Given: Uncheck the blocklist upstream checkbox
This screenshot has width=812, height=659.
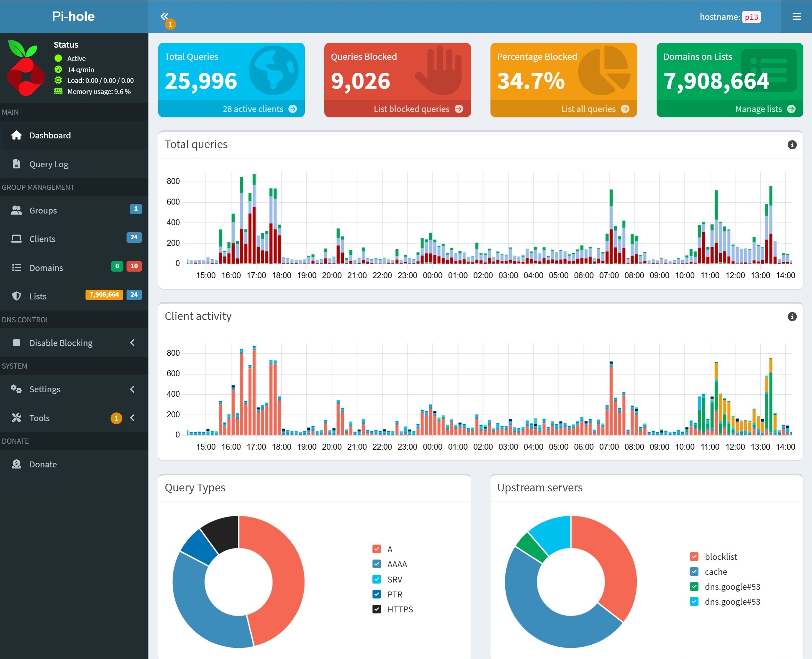Looking at the screenshot, I should click(694, 557).
